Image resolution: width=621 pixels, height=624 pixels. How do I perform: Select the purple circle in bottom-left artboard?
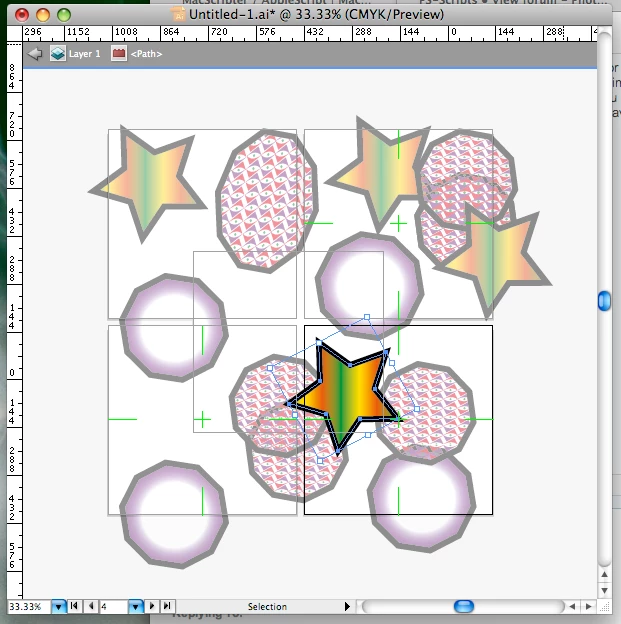pos(174,515)
